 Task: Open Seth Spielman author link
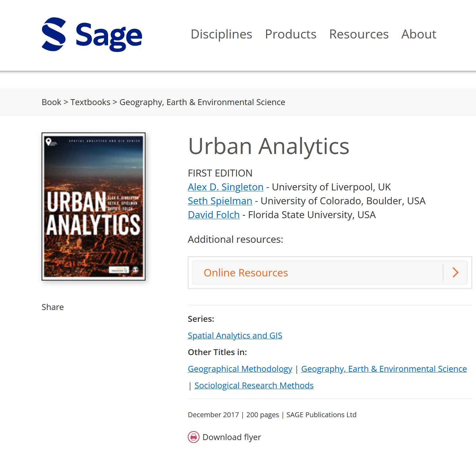pos(220,201)
